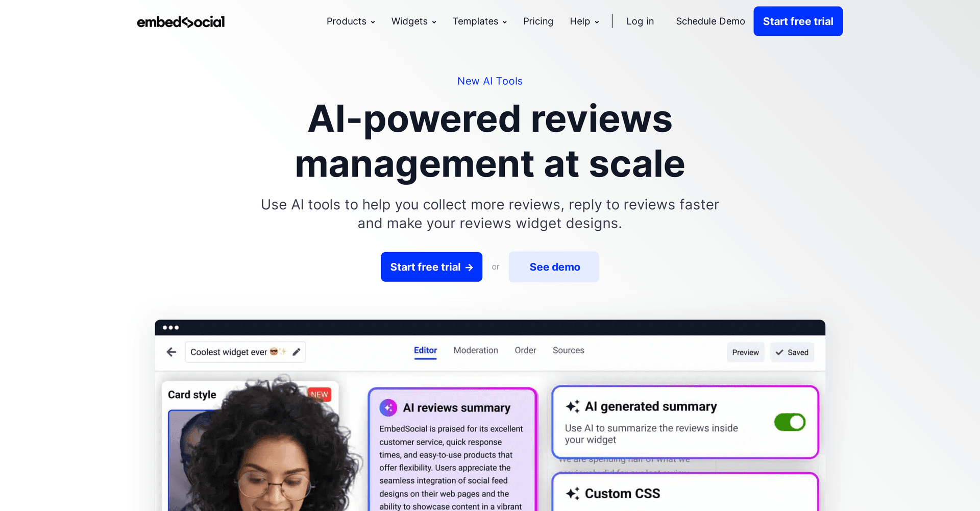Click the Schedule Demo link
Viewport: 980px width, 511px height.
(x=710, y=21)
